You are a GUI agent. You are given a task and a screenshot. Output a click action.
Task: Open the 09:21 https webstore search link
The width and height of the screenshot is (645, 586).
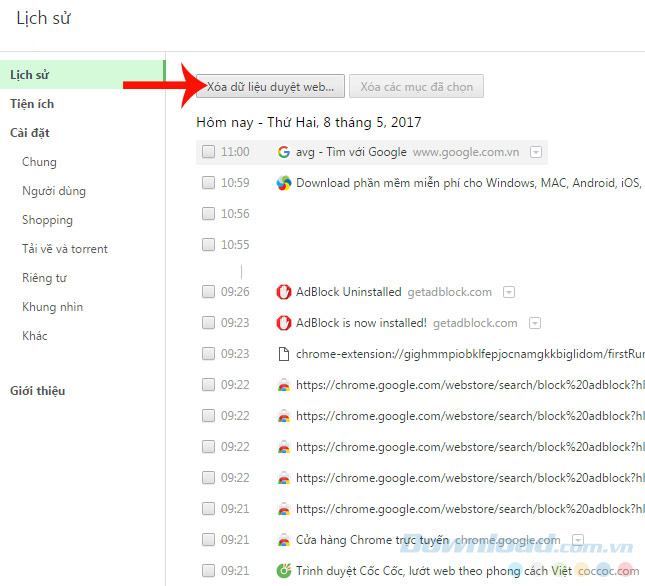(x=470, y=509)
